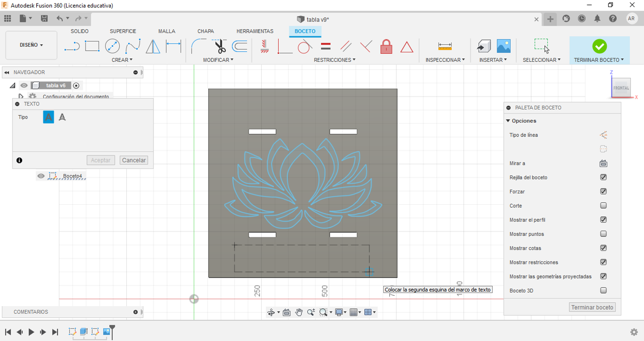Viewport: 644px width, 341px height.
Task: Click the Tipo de línea construction icon
Action: (603, 135)
